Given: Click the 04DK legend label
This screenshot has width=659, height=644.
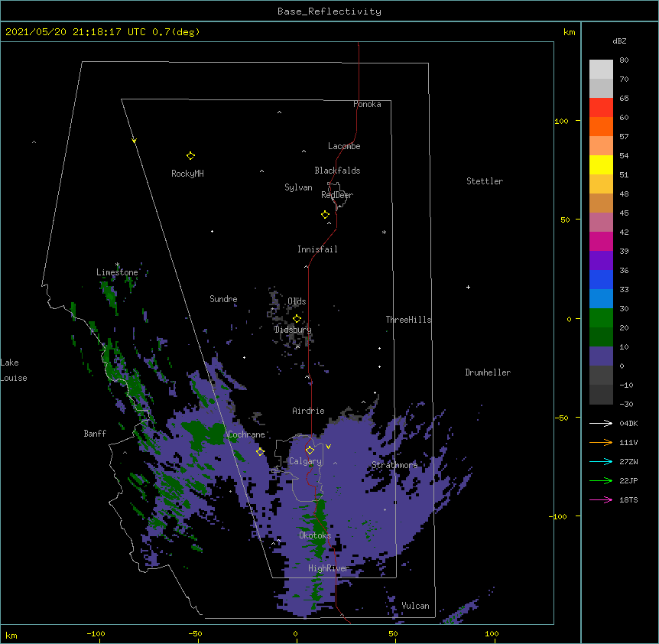Looking at the screenshot, I should [x=628, y=423].
